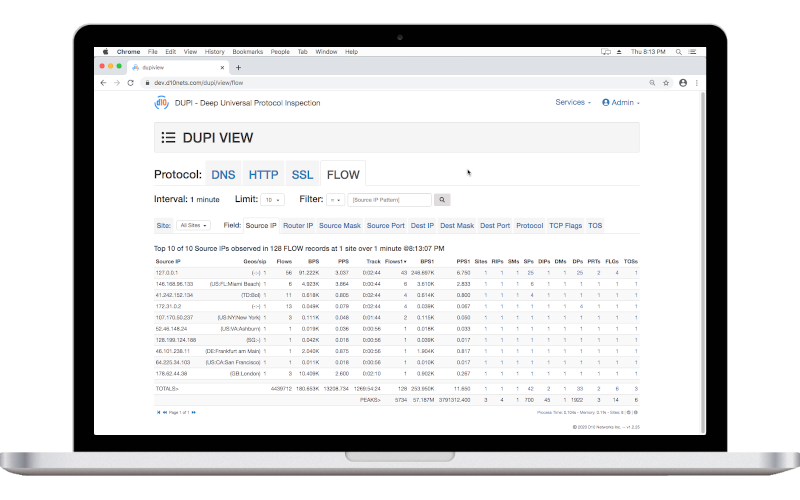Open Chrome three-dot menu
Viewport: 800px width, 500px height.
tap(696, 83)
